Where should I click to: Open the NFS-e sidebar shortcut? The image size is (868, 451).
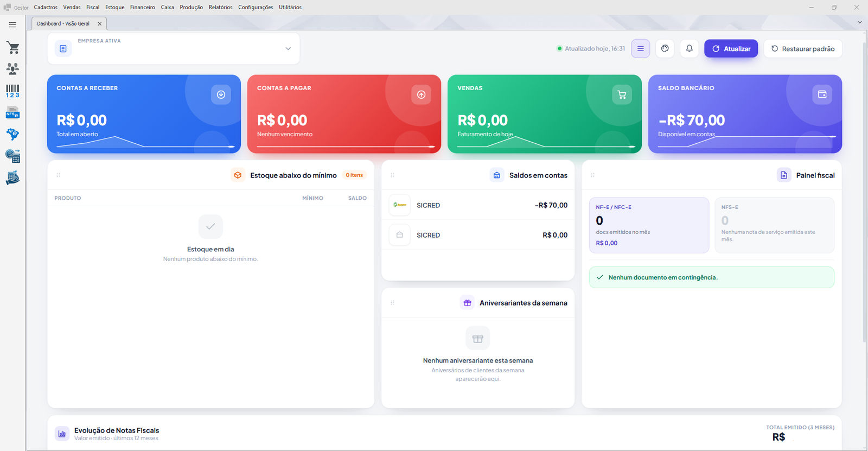point(12,112)
